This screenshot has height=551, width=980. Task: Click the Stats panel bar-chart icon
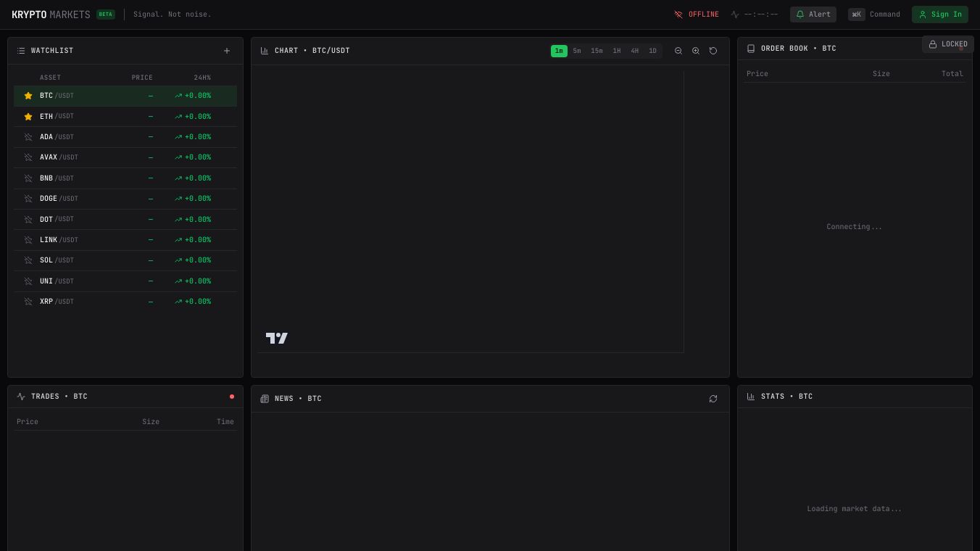tap(751, 397)
